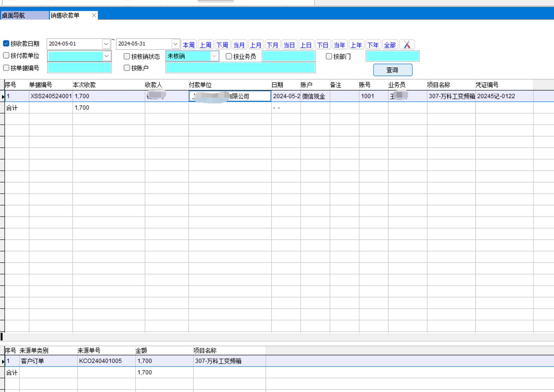This screenshot has width=554, height=392.
Task: Open the end date 2024-05-31 dropdown
Action: point(175,44)
